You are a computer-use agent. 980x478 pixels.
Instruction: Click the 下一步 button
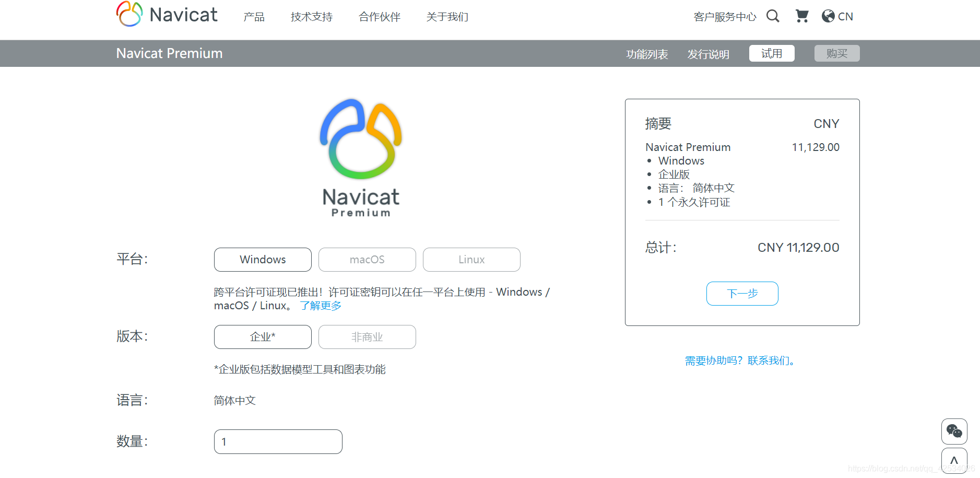[x=742, y=294]
